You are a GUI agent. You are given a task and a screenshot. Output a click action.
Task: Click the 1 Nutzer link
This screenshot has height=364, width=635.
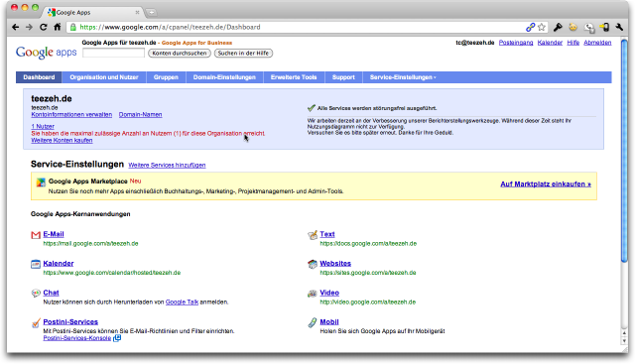coord(43,126)
